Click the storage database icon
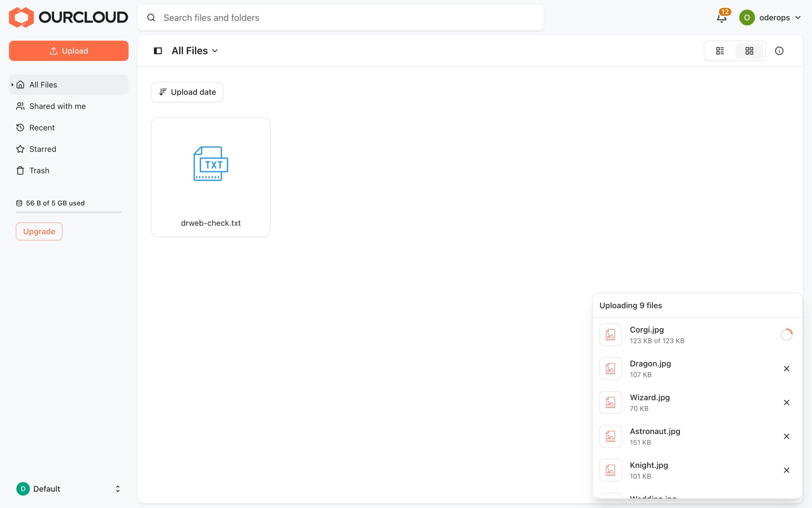 point(19,203)
